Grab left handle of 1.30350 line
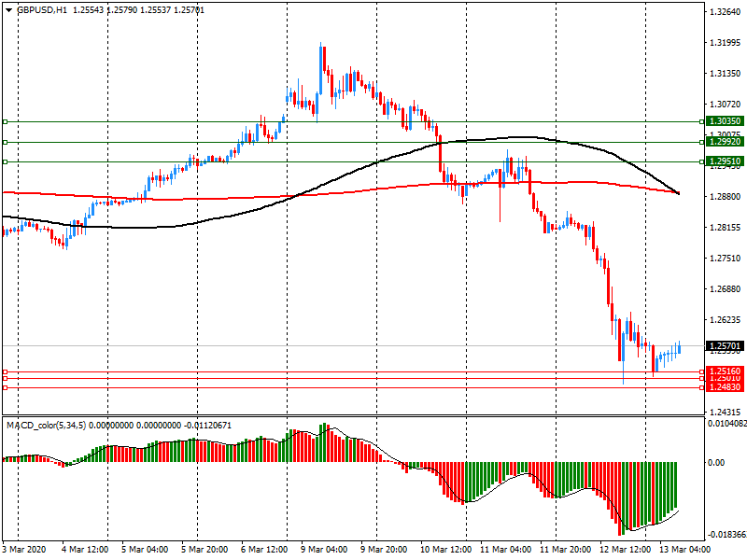This screenshot has height=560, width=747. tap(5, 121)
